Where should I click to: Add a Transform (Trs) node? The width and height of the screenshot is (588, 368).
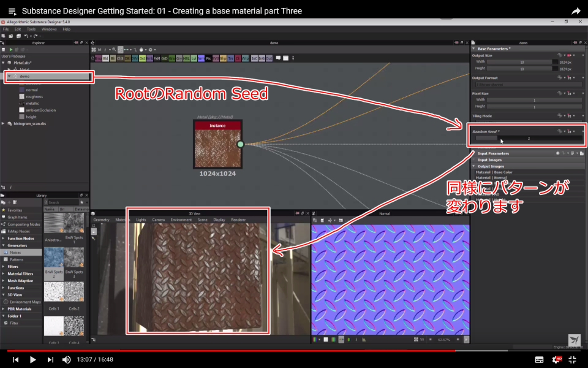coord(231,58)
